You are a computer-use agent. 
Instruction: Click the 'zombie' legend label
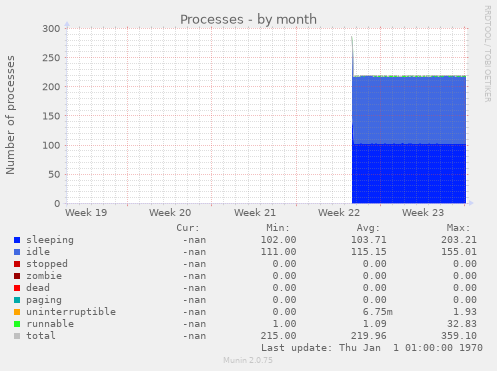(44, 276)
